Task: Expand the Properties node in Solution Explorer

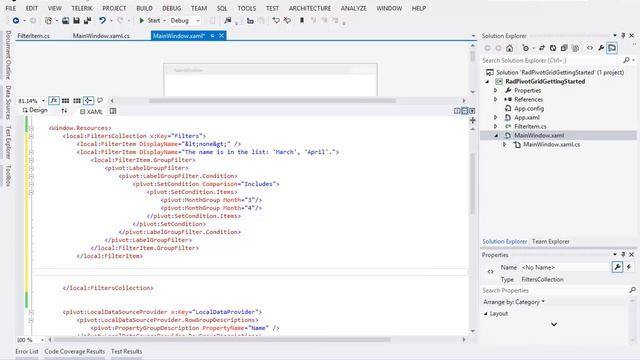Action: [x=496, y=90]
